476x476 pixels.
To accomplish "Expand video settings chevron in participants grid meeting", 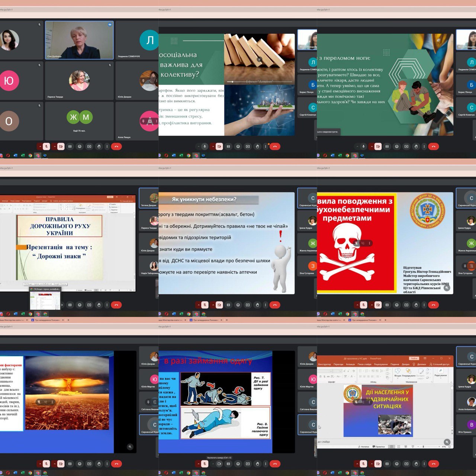I will (54, 147).
